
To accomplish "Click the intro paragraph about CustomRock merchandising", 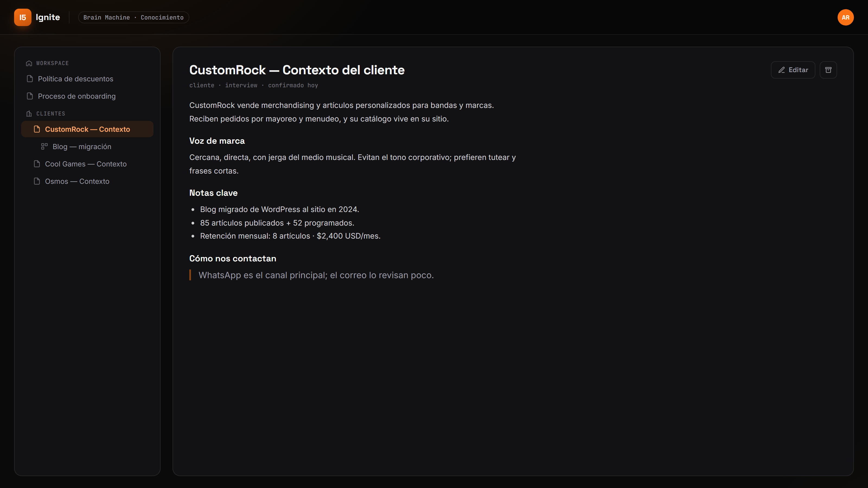I will tap(341, 112).
